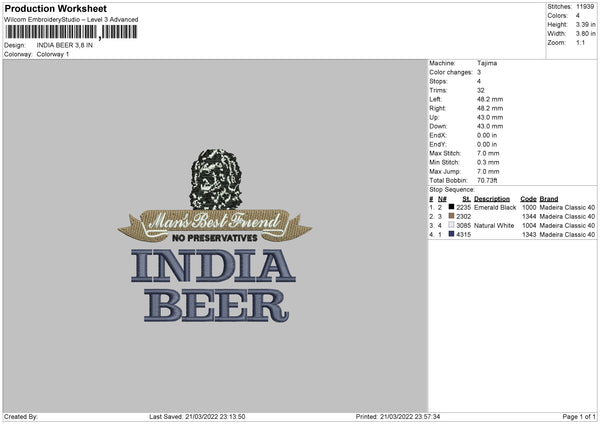Image resolution: width=600 pixels, height=424 pixels.
Task: Click the Stitches value 11939
Action: 585,7
